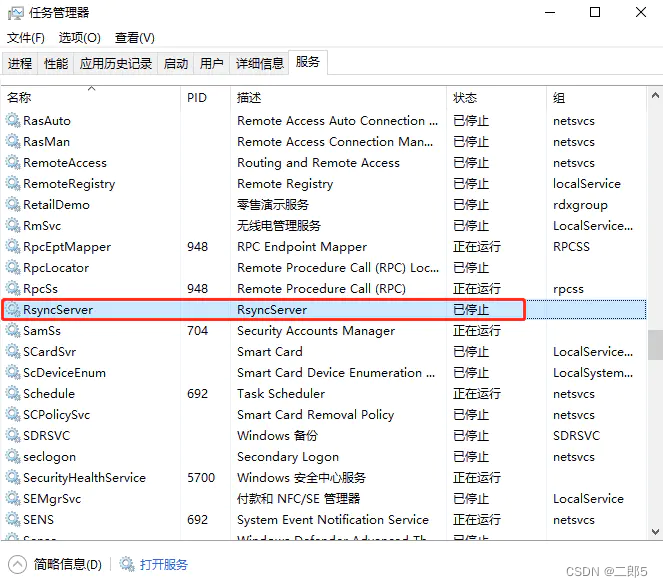Click the gear icon beside RasAuto

point(13,120)
